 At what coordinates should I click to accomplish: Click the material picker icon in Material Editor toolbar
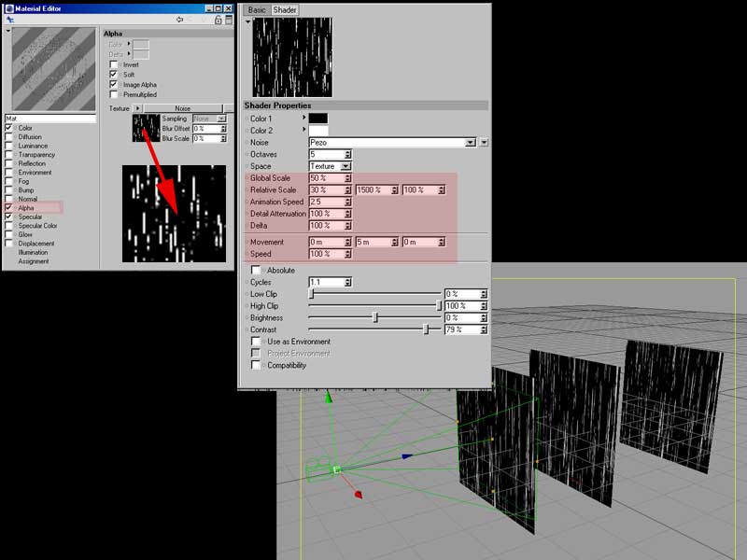[10, 20]
